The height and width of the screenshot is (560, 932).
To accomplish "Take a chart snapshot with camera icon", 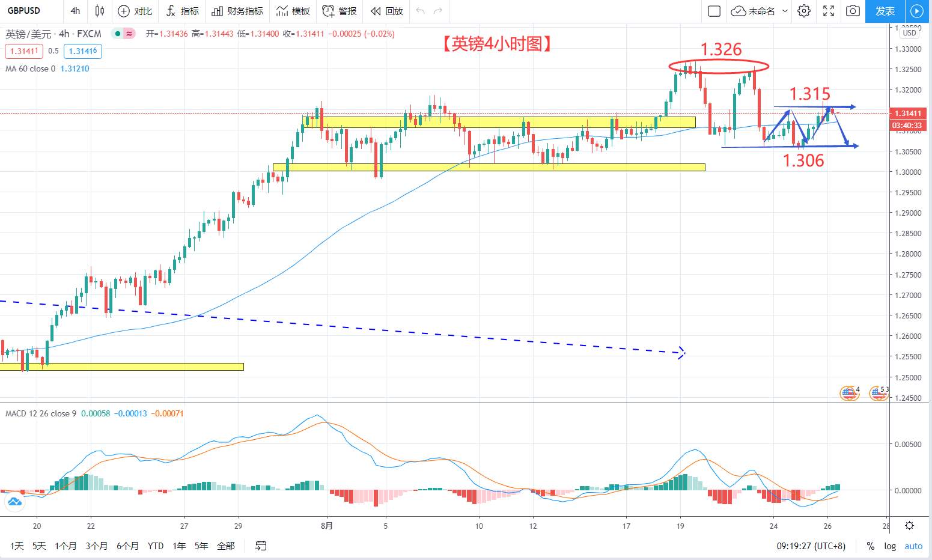I will (853, 11).
